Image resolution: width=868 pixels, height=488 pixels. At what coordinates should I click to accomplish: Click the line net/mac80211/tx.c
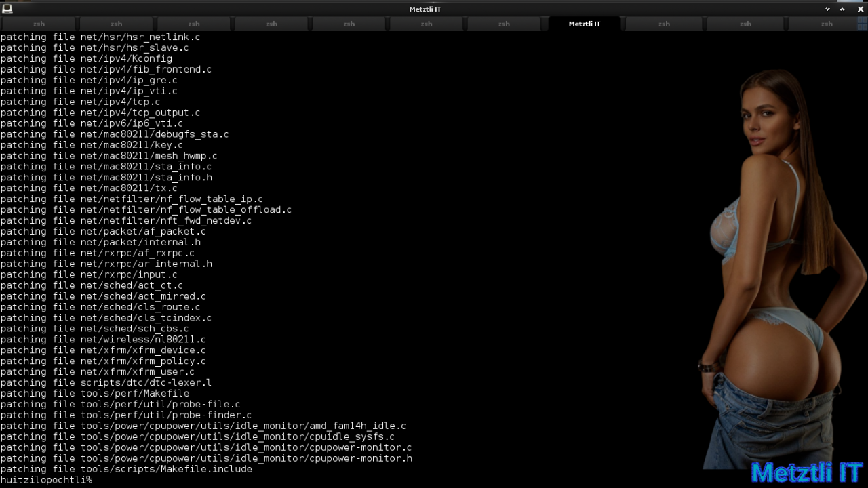point(89,188)
